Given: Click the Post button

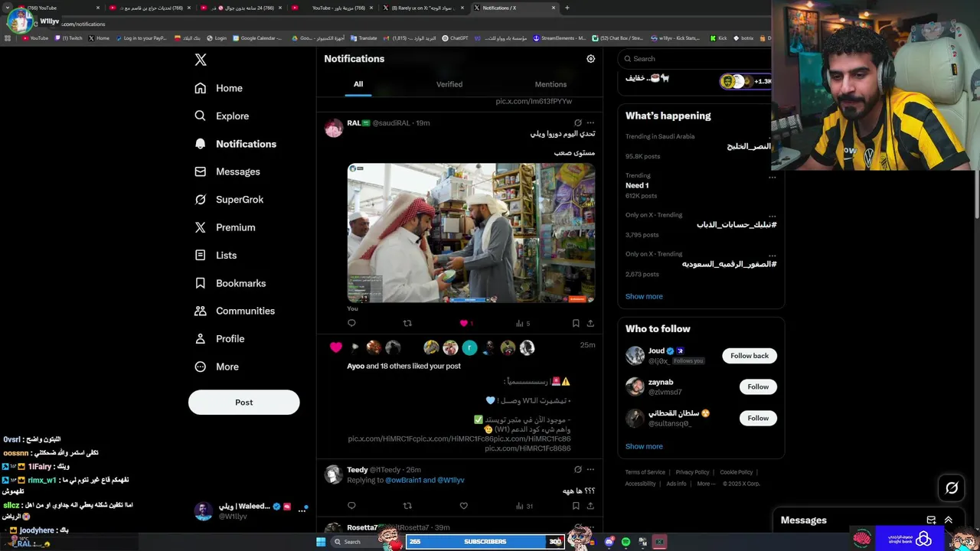Looking at the screenshot, I should click(x=243, y=402).
